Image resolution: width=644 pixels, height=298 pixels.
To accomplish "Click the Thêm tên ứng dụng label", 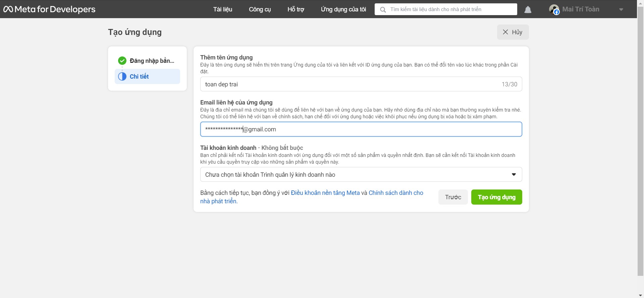I will pyautogui.click(x=226, y=57).
